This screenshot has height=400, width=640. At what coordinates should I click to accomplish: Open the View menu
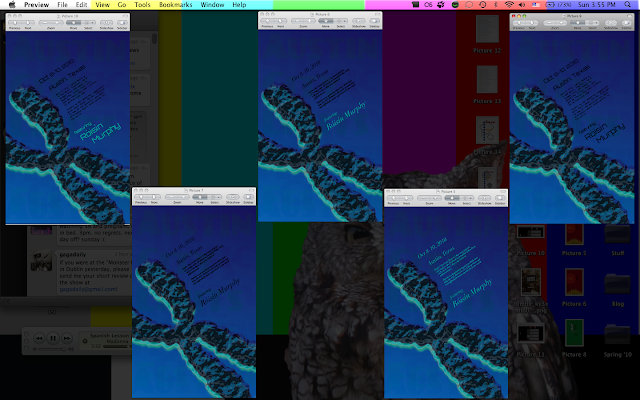pos(102,4)
